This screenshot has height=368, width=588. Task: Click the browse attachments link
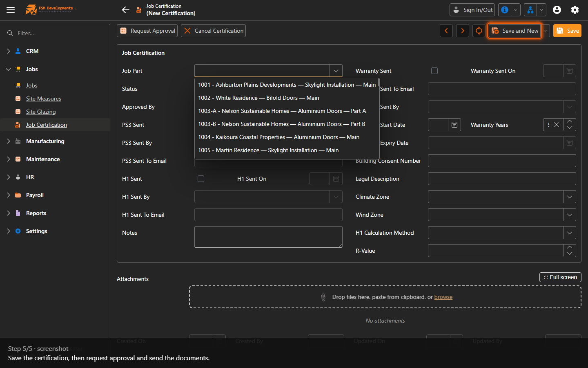[x=443, y=297]
